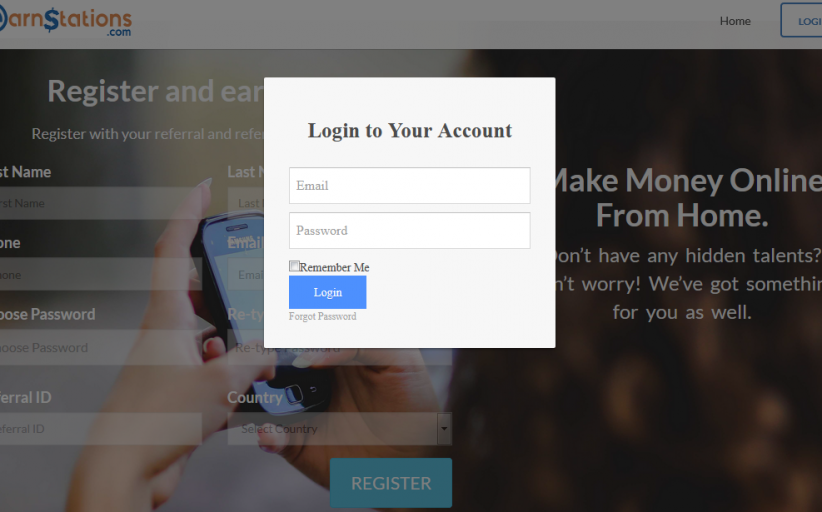This screenshot has height=512, width=822.
Task: Click the Make Money Online headline
Action: (682, 198)
